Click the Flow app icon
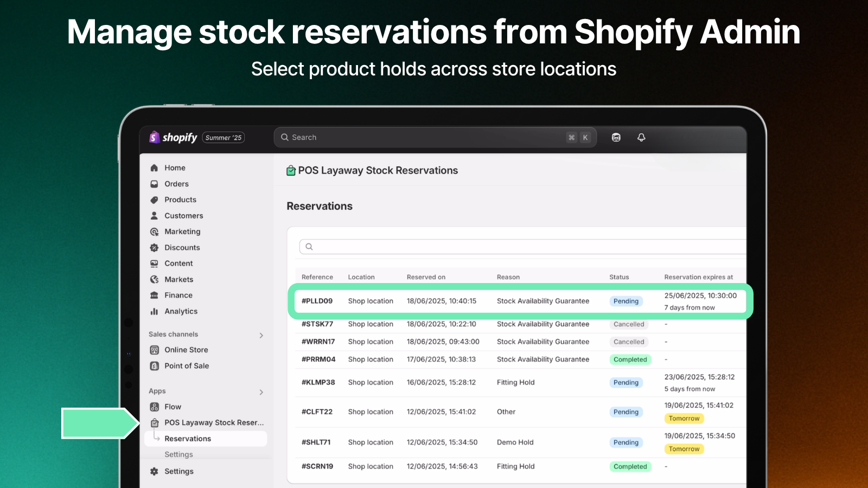This screenshot has height=488, width=868. [154, 407]
